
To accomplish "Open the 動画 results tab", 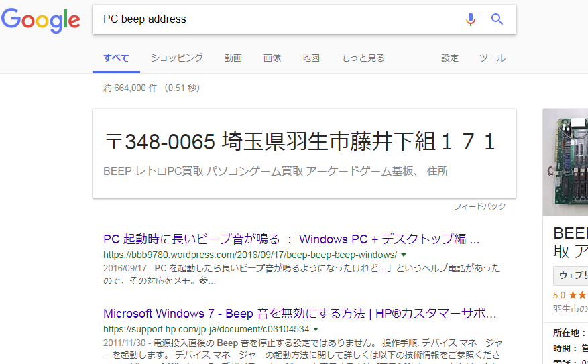I will click(233, 58).
